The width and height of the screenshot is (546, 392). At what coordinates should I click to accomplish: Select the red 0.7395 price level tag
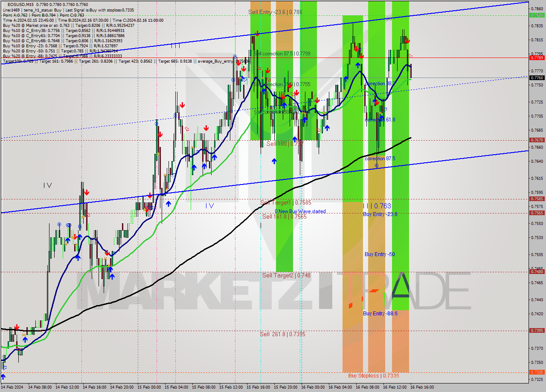[x=537, y=331]
